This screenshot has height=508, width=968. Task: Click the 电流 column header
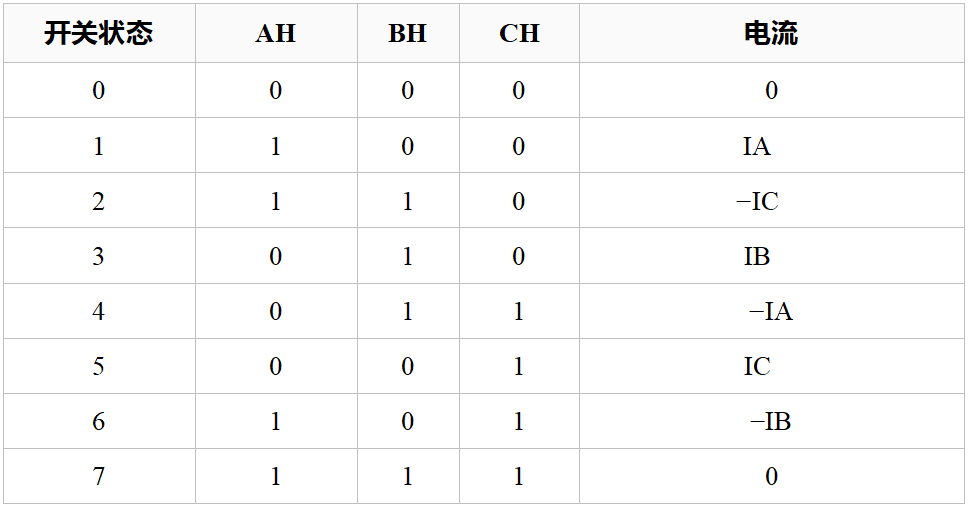click(x=771, y=33)
